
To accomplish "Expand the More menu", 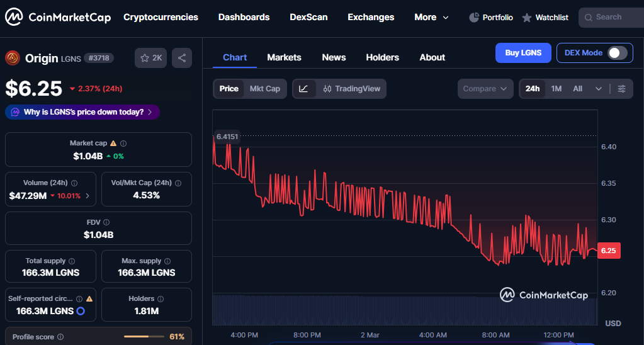I will 431,17.
